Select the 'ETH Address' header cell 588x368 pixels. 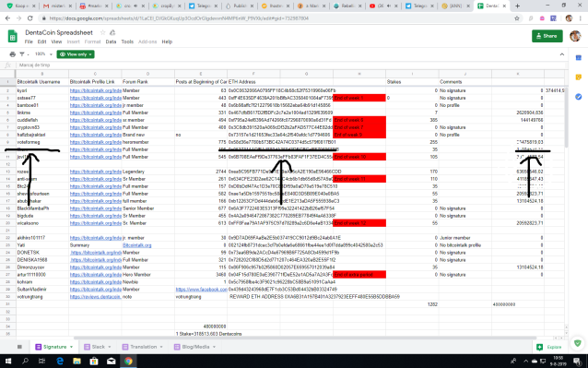(x=253, y=82)
